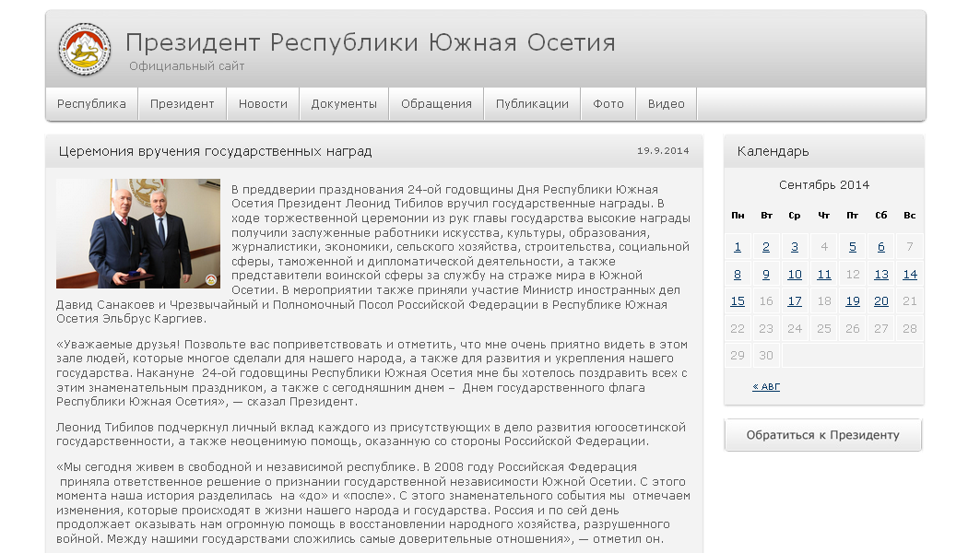Open the Документы menu item

tap(344, 104)
